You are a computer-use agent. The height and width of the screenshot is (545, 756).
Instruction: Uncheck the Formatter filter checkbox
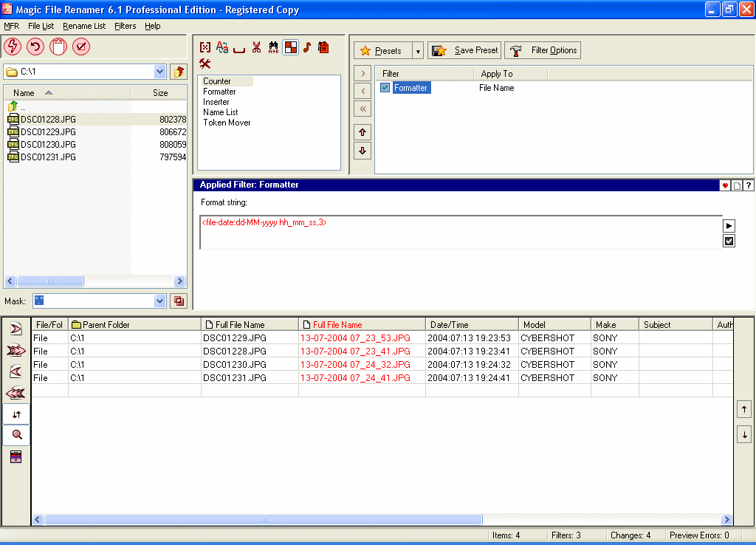(x=385, y=88)
